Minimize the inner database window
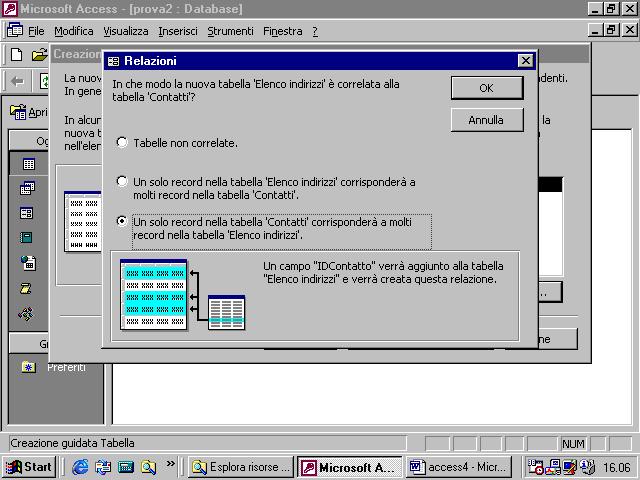This screenshot has height=480, width=640. click(595, 30)
